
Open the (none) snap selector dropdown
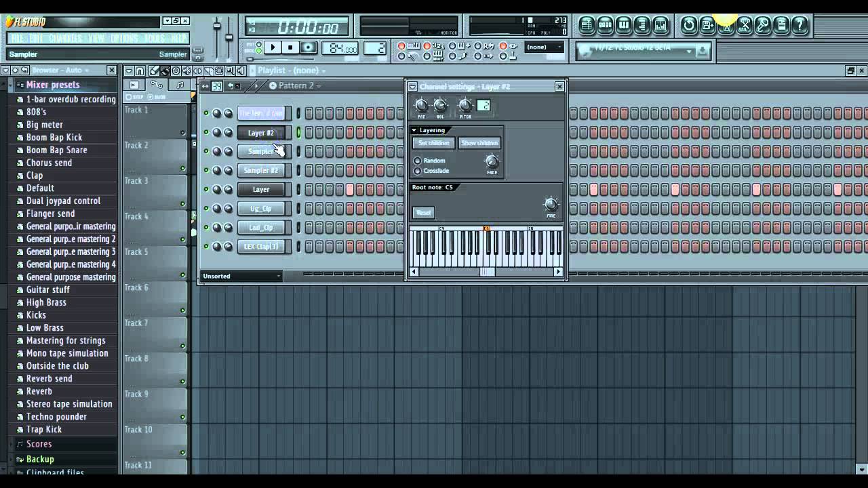(x=545, y=47)
